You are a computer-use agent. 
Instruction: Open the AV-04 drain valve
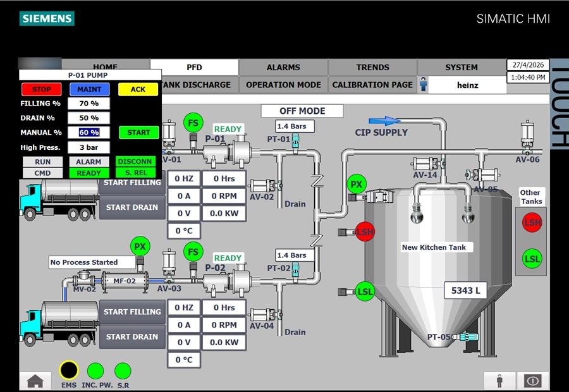click(266, 315)
